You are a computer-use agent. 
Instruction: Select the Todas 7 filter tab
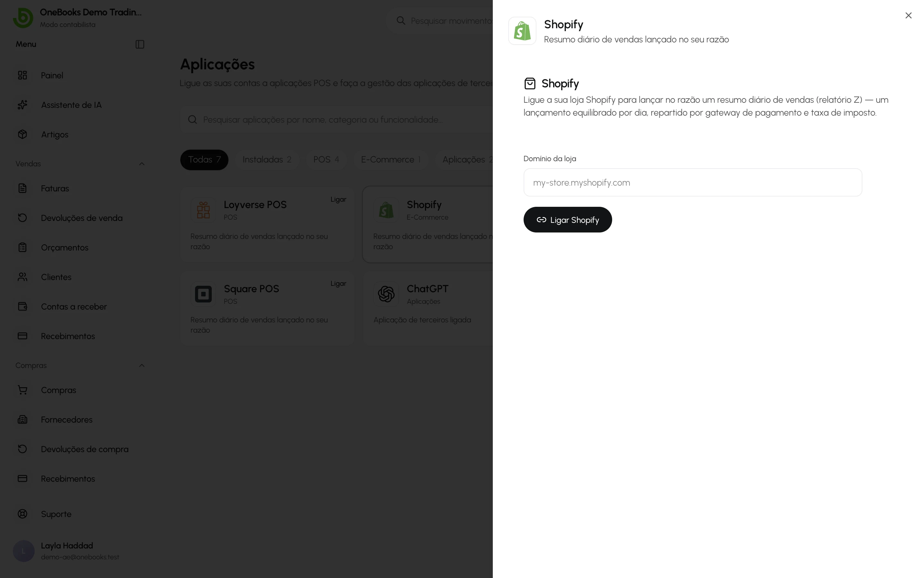click(x=204, y=159)
